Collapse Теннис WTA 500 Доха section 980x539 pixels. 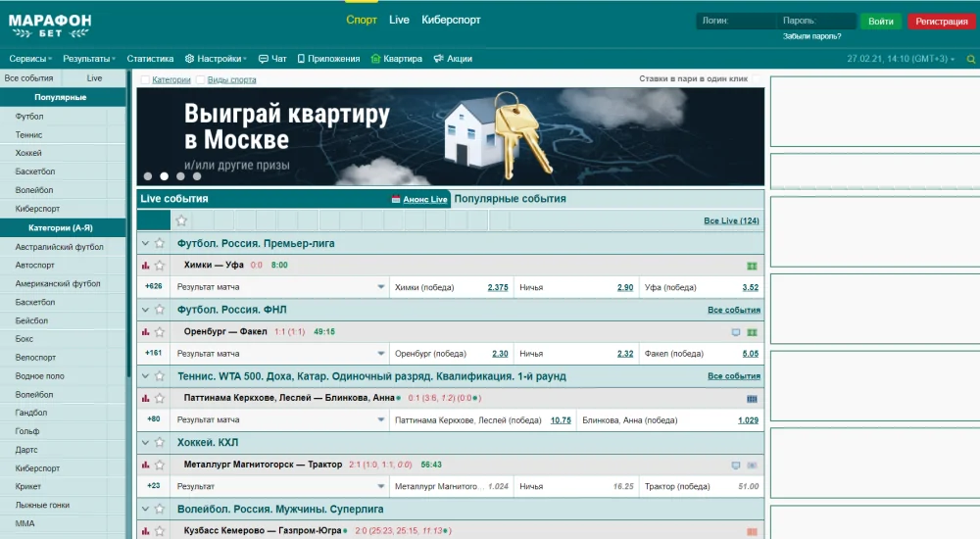tap(145, 375)
